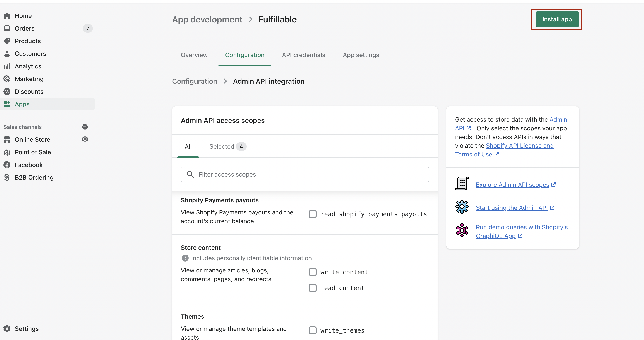Click the Shopify Payments payouts heading
The image size is (644, 340).
coord(220,200)
